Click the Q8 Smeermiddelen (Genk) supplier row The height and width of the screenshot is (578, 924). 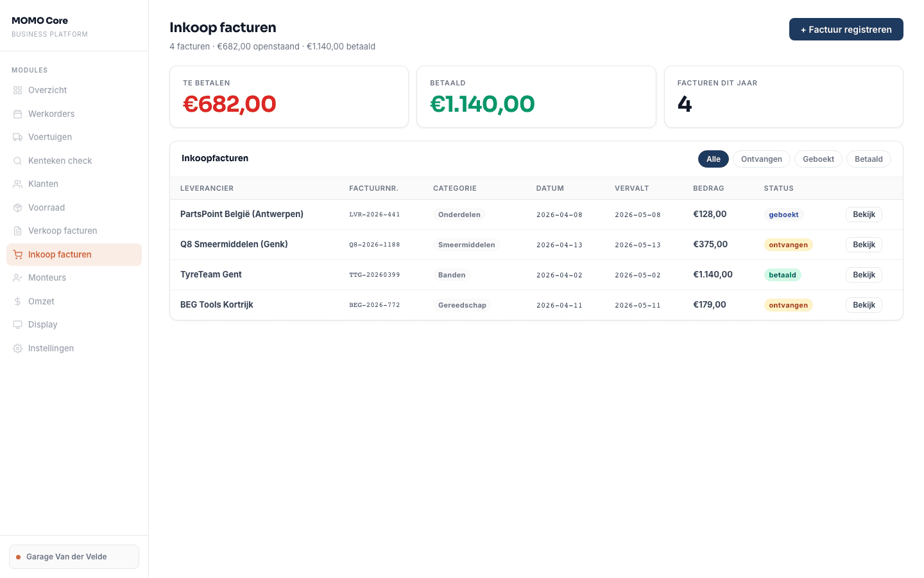pos(234,245)
